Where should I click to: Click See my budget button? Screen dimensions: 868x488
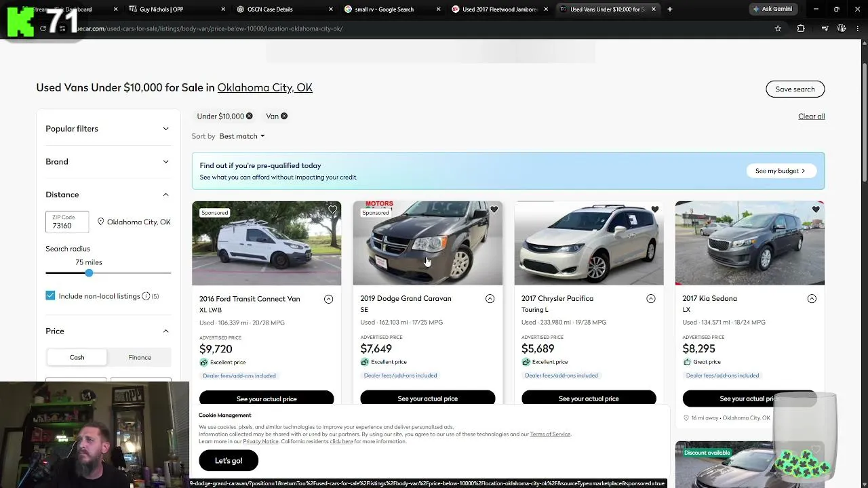point(780,171)
